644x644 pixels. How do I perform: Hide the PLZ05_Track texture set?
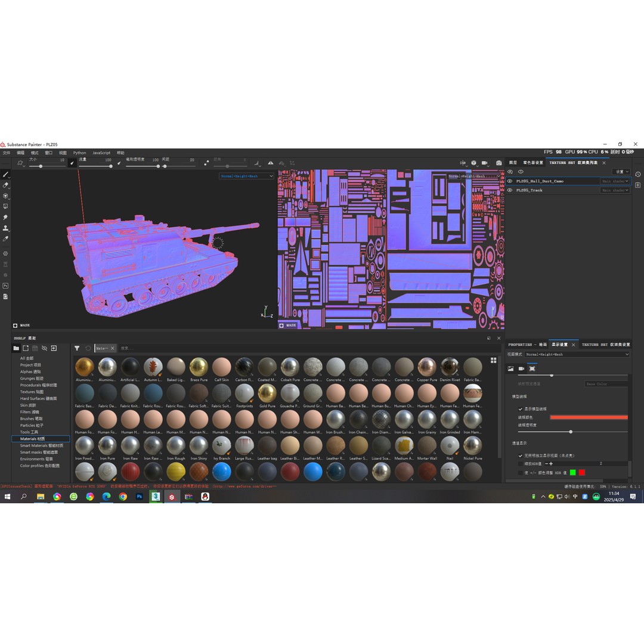coord(510,190)
